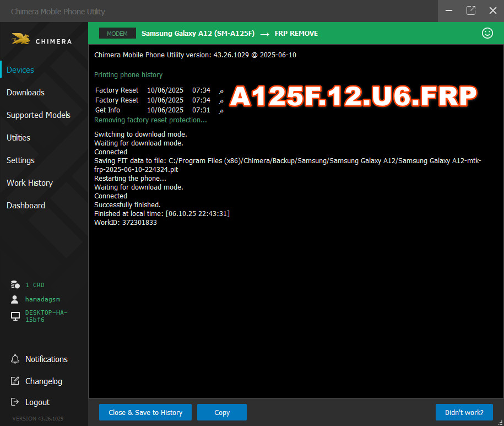Click the Copy button

(x=222, y=412)
